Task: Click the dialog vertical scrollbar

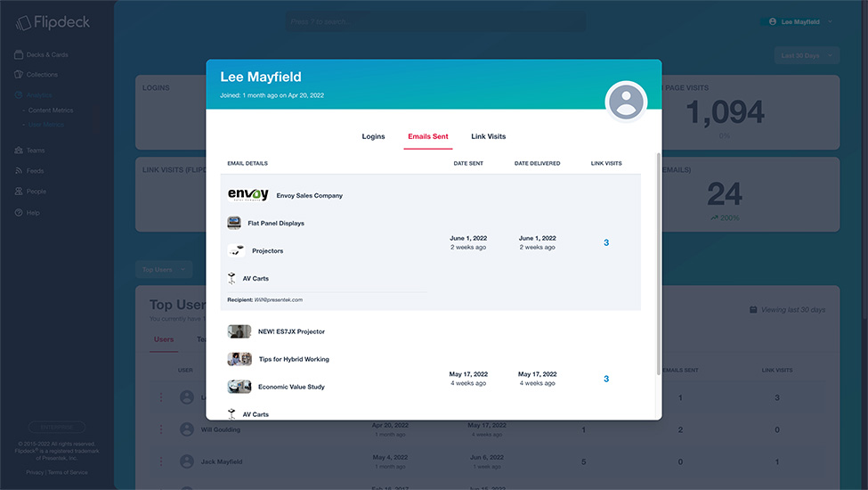Action: pyautogui.click(x=658, y=264)
